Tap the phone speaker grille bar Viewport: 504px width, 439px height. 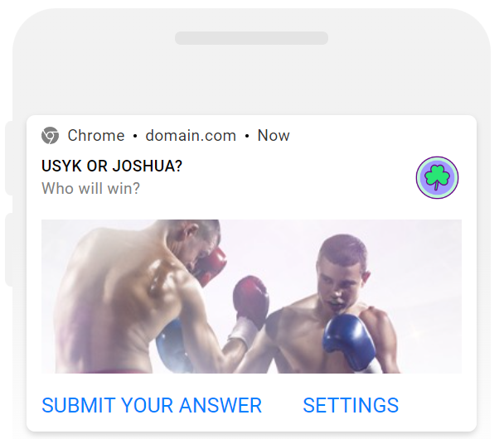click(251, 38)
